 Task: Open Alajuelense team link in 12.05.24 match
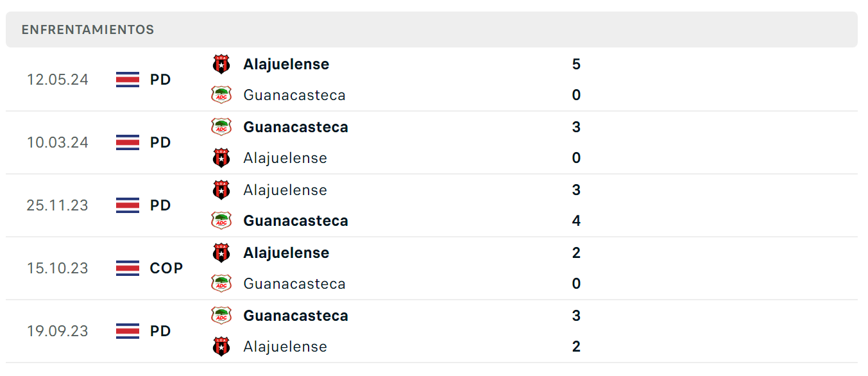(x=286, y=64)
